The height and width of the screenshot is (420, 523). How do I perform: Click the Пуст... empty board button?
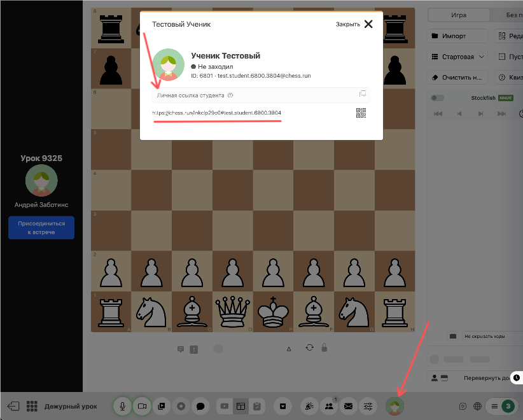[x=509, y=57]
